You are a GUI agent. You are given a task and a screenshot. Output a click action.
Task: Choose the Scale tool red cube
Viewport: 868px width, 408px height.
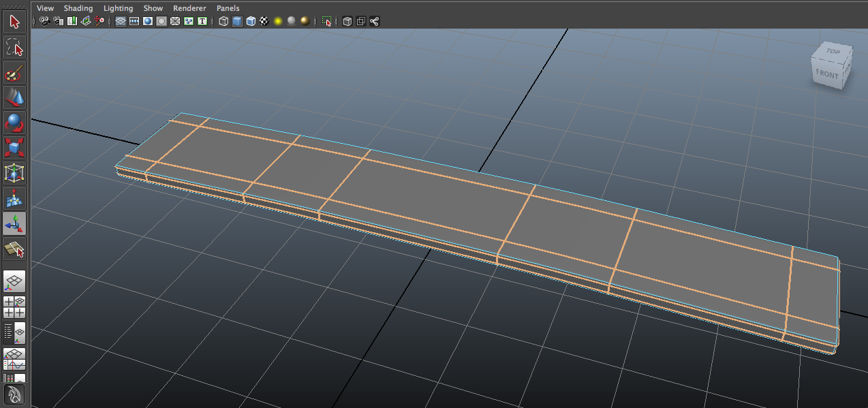15,148
